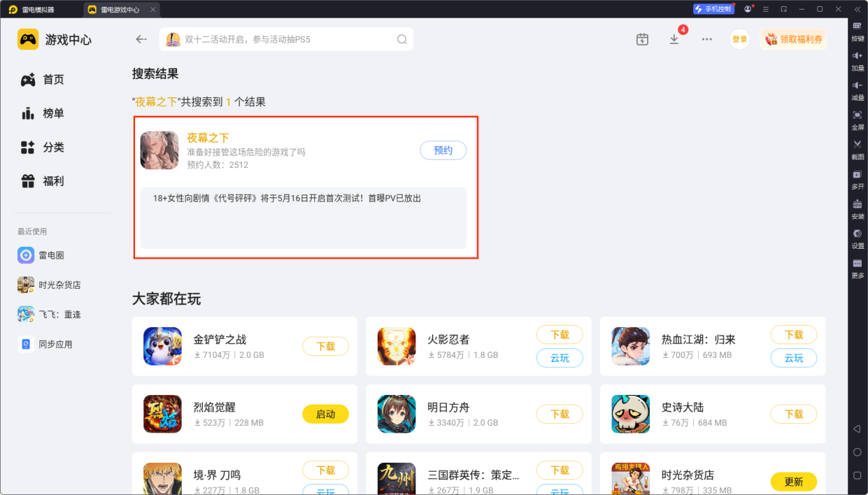Click the 夜幕之下 game thumbnail
The image size is (868, 495).
point(160,149)
